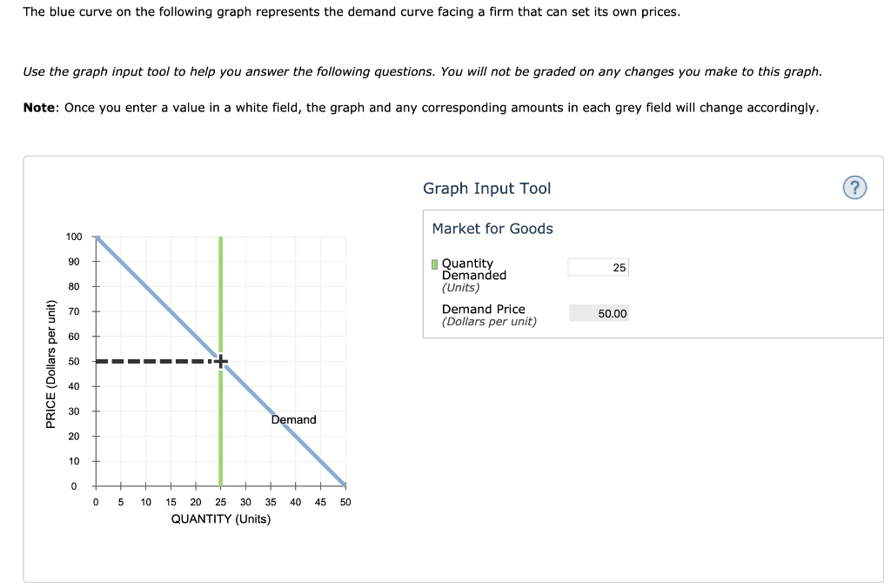Image resolution: width=891 pixels, height=588 pixels.
Task: Click the black crosshair marker on the demand curve
Action: [220, 361]
